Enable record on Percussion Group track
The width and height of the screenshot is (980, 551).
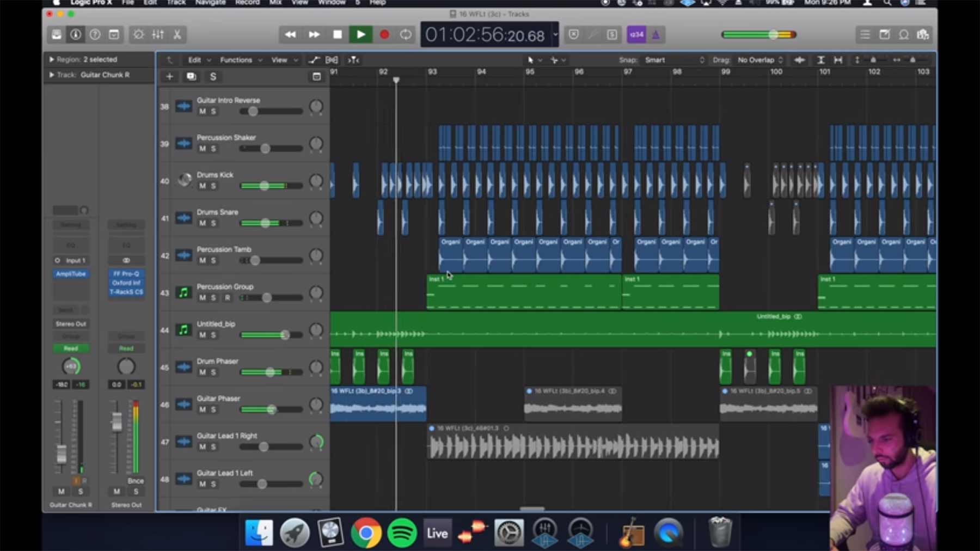pyautogui.click(x=227, y=298)
